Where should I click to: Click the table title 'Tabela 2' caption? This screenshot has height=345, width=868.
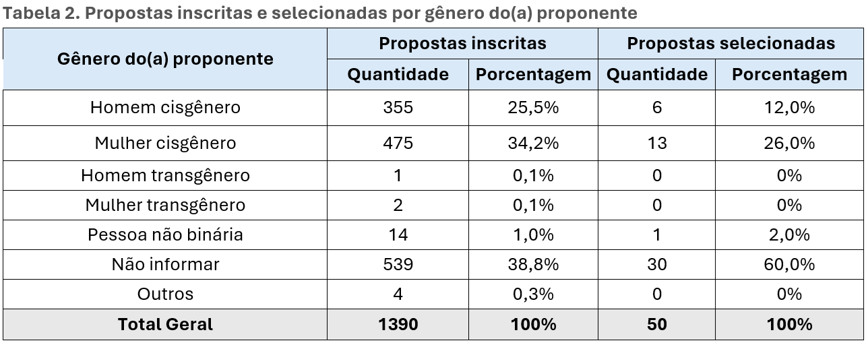tap(320, 13)
